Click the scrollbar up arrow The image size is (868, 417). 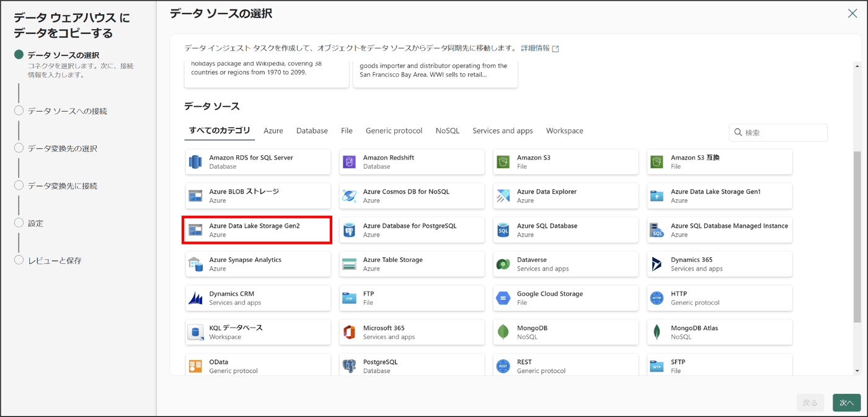coord(857,66)
